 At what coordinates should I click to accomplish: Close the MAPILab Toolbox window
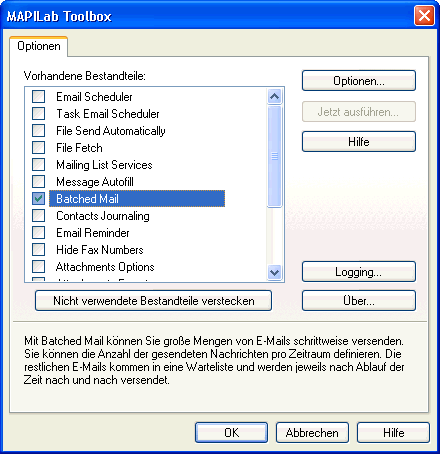tap(424, 16)
